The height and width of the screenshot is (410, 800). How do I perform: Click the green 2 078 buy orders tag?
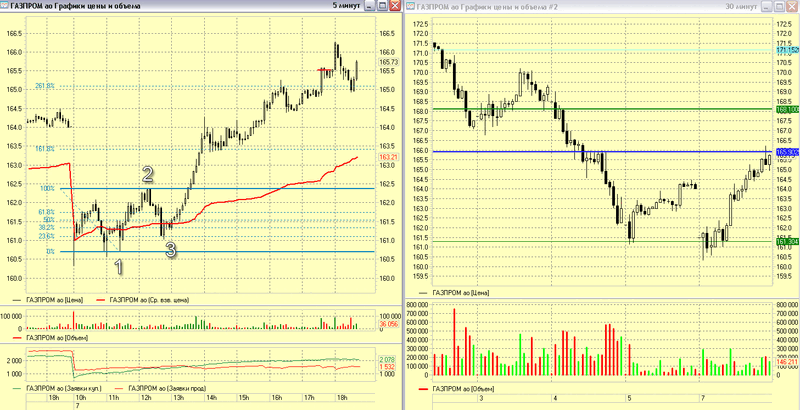coord(388,361)
